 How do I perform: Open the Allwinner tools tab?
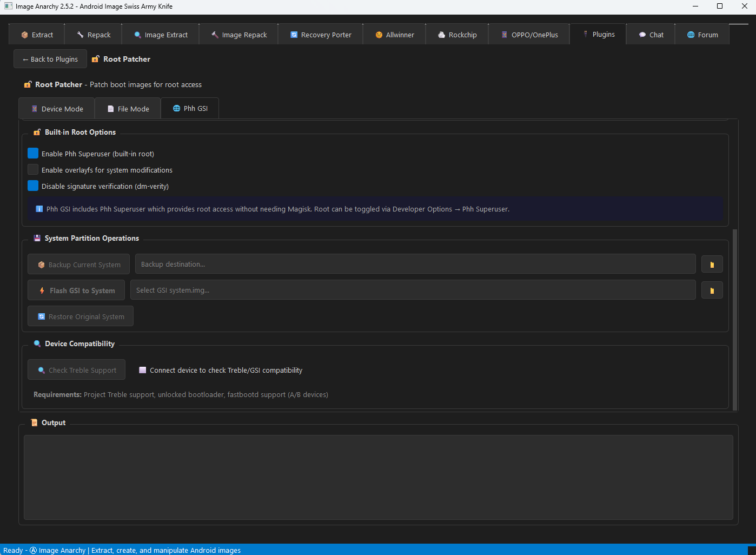394,34
